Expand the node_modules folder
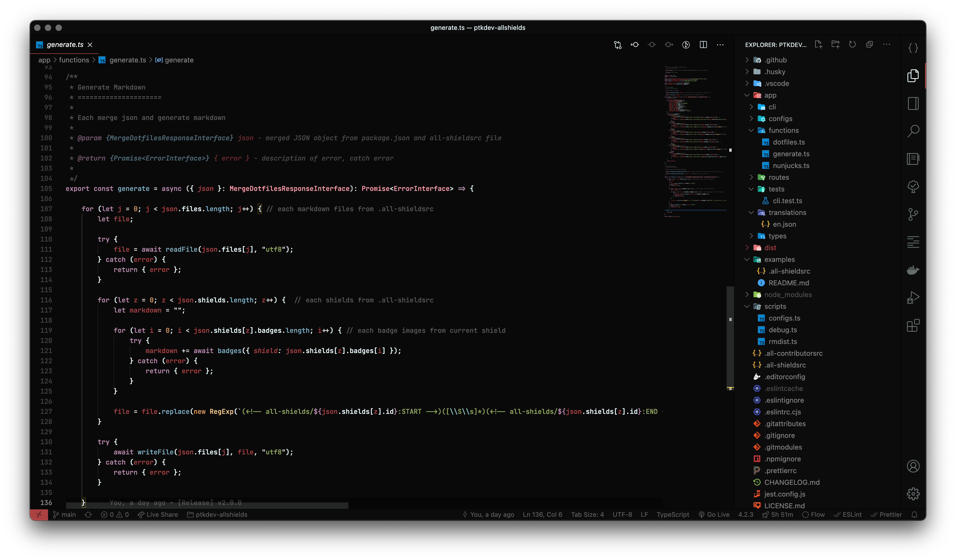 (x=788, y=295)
